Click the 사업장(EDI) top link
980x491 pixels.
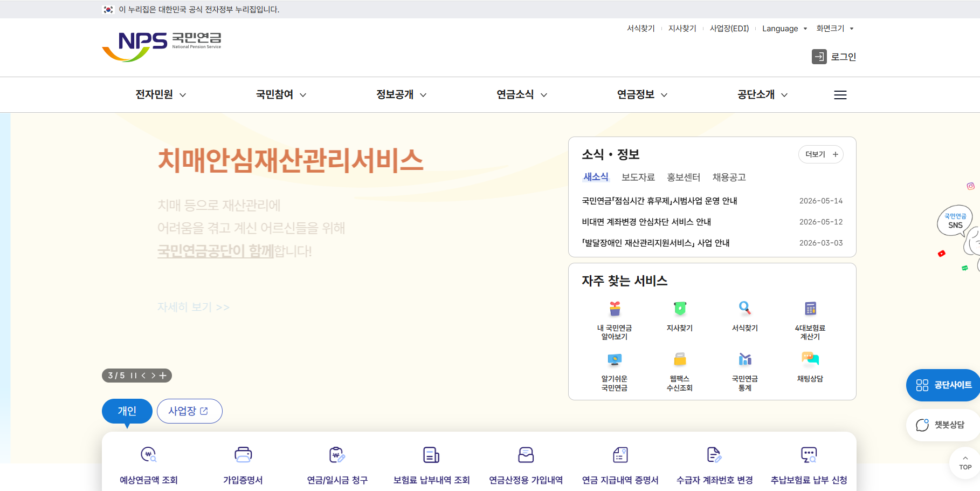729,29
